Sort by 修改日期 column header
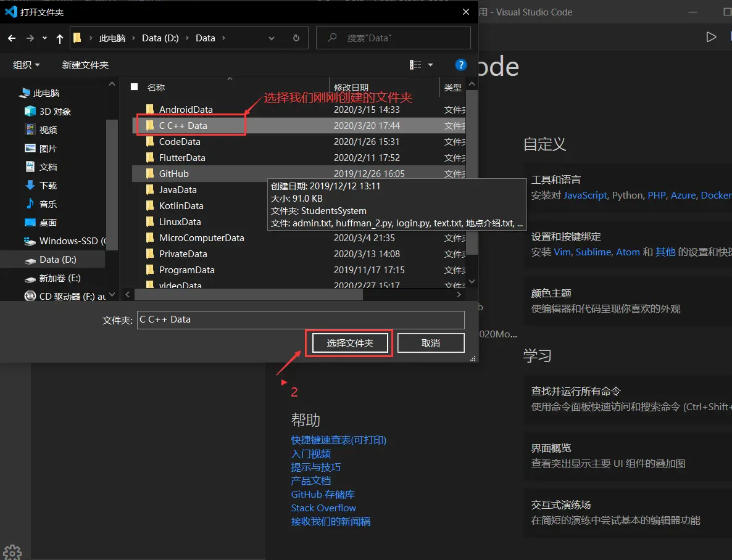This screenshot has height=560, width=732. tap(351, 87)
